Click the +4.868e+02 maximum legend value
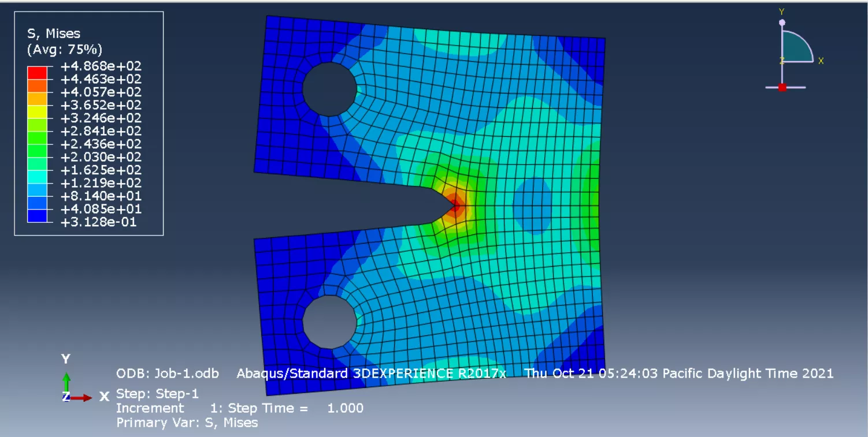Viewport: 868px width, 437px height. [x=101, y=66]
